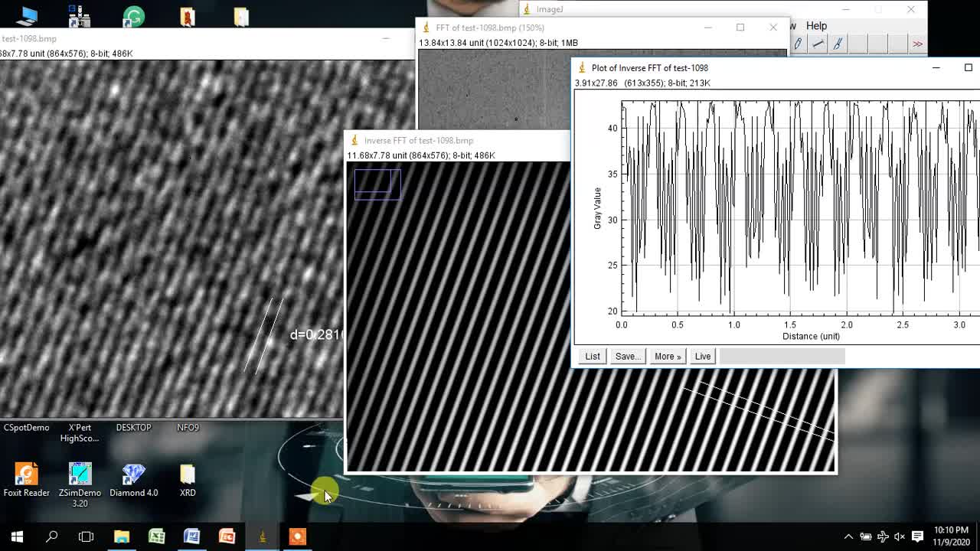Select the Foxit Reader desktop icon
The width and height of the screenshot is (980, 551).
27,480
